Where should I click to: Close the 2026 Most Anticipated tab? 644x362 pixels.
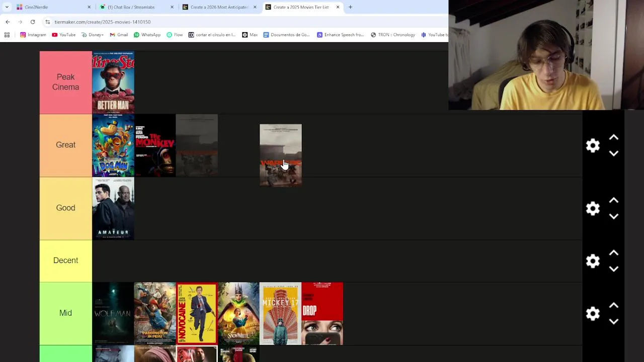click(255, 7)
